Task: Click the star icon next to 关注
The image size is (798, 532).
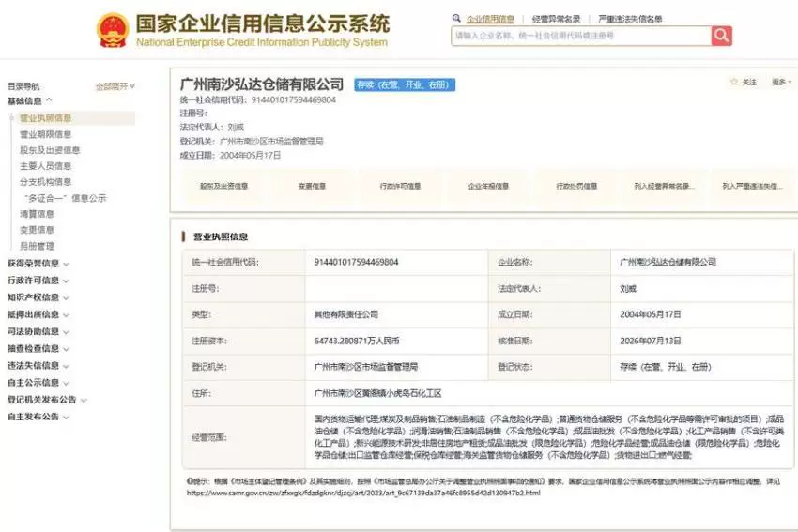Action: tap(734, 82)
